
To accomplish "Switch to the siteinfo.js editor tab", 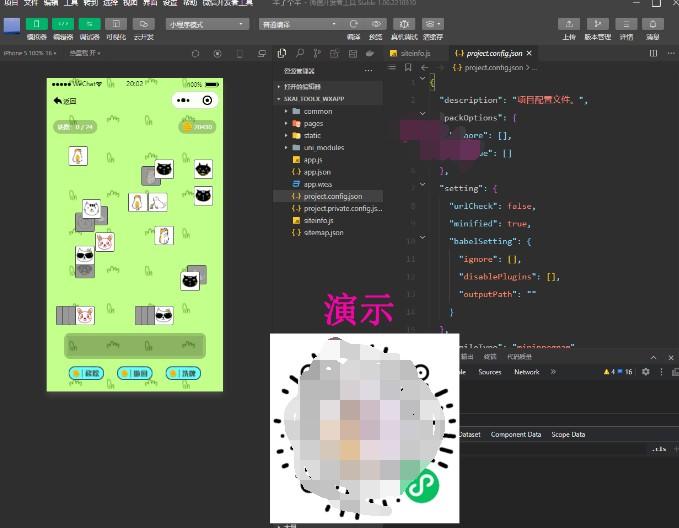I will pos(414,52).
